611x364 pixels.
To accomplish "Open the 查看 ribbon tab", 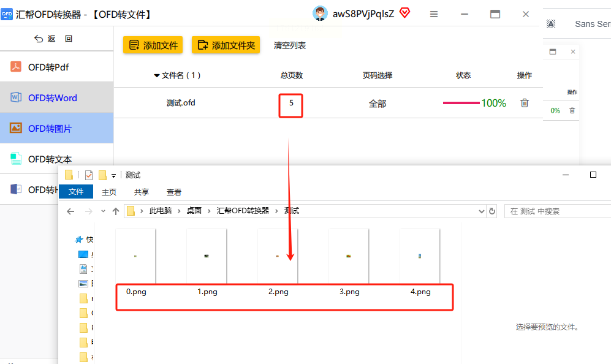I will (x=174, y=192).
